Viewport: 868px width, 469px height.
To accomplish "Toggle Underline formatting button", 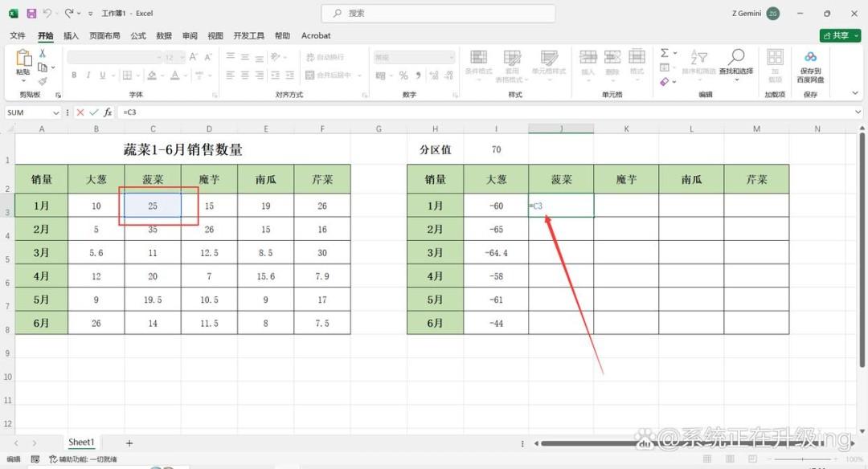I will click(102, 75).
